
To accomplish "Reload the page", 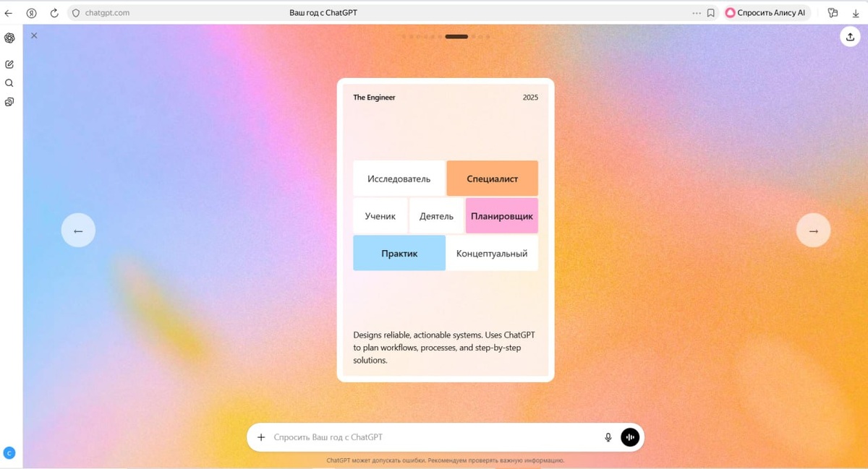I will pos(54,13).
